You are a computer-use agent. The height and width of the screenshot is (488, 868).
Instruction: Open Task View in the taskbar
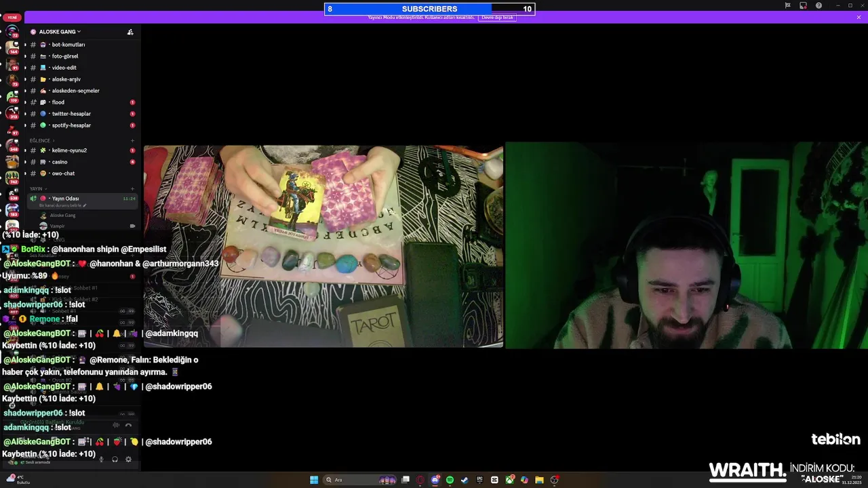pyautogui.click(x=406, y=480)
